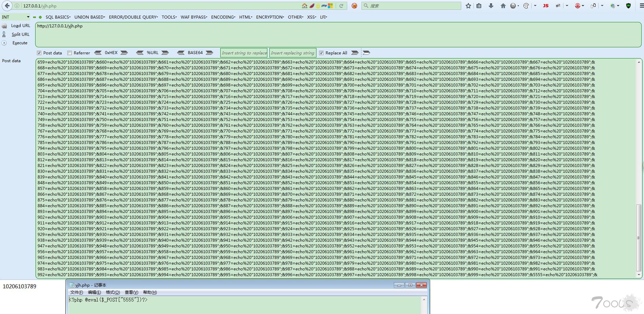Open Notepad's 编辑(E) menu
This screenshot has width=644, height=314.
click(94, 292)
